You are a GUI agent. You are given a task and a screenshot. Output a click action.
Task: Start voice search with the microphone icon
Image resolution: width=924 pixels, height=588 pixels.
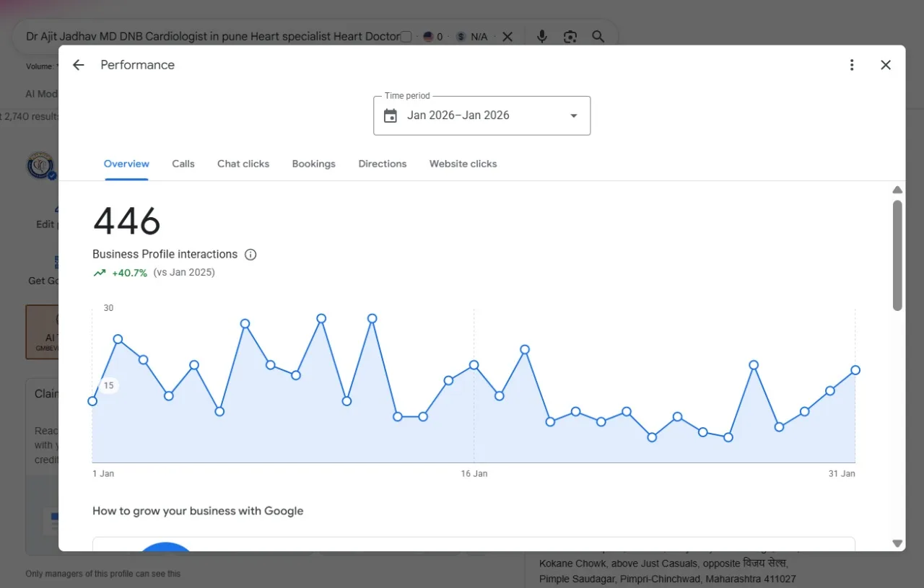(542, 36)
